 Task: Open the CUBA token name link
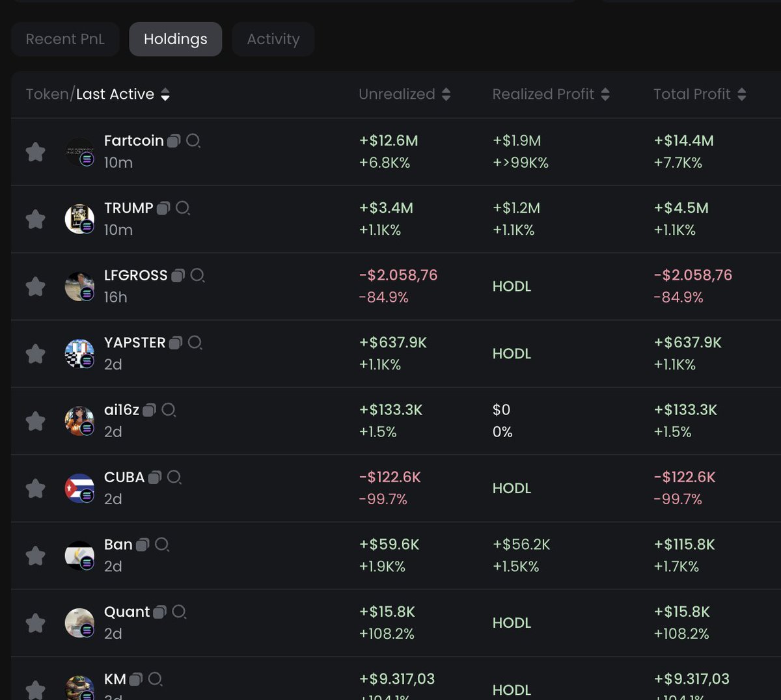124,478
